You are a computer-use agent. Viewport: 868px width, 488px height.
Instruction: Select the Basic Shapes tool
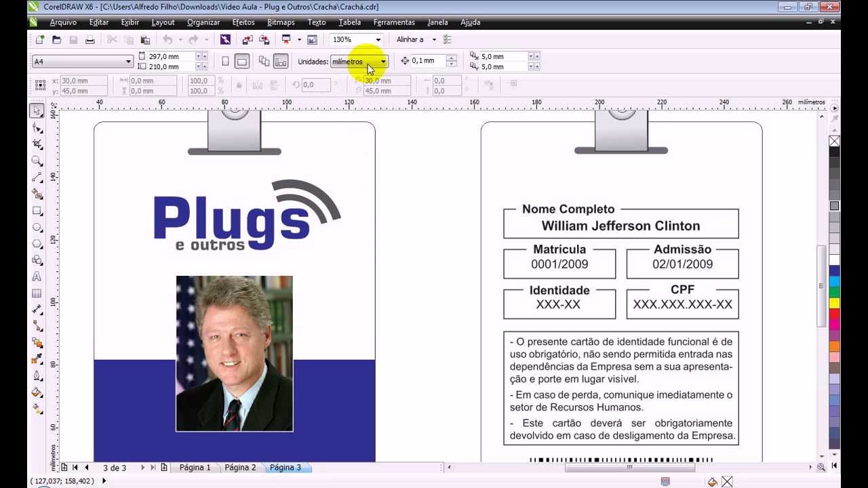click(37, 260)
